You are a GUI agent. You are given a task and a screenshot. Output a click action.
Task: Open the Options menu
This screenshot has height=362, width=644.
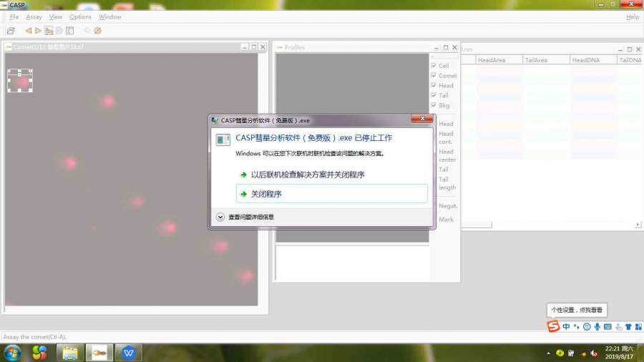pos(80,17)
